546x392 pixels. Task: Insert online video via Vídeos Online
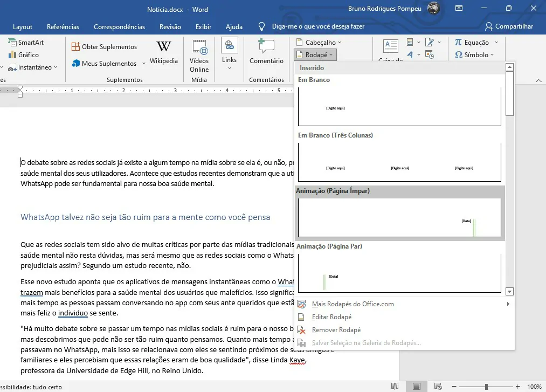point(199,56)
